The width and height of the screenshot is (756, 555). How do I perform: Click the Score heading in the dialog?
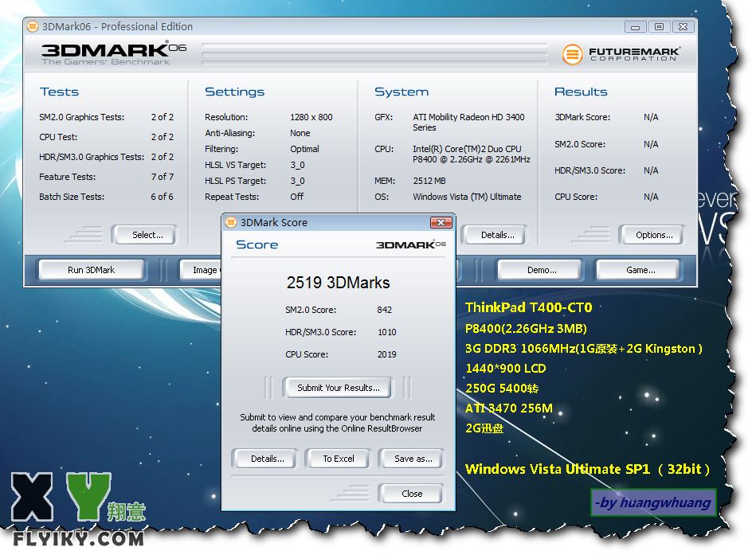coord(257,244)
